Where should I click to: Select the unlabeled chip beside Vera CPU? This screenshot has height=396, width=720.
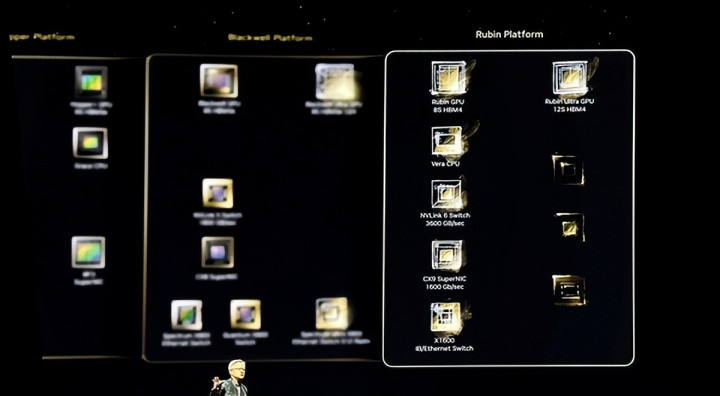pos(568,170)
